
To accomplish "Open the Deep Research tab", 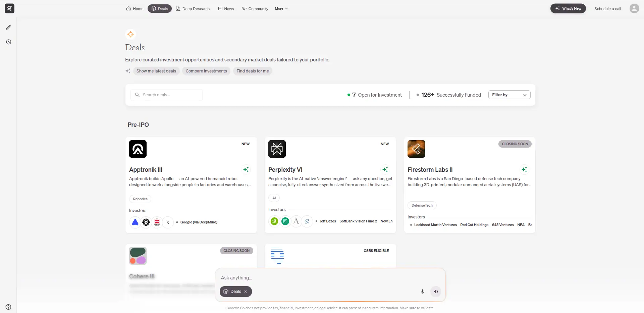I will tap(193, 8).
